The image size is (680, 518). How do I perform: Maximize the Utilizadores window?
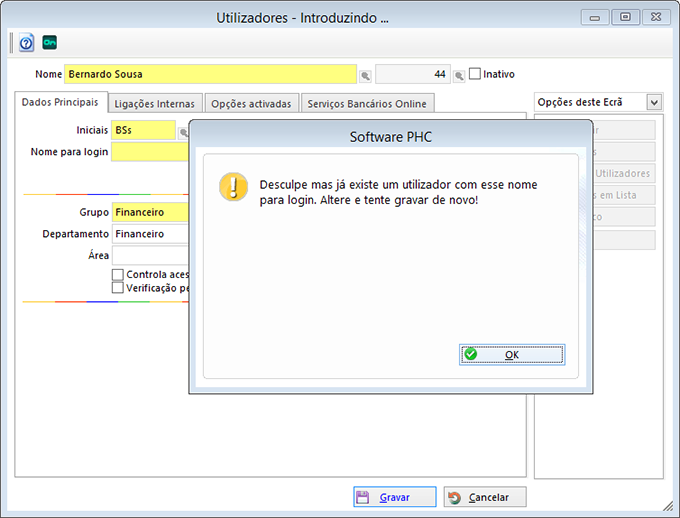tap(625, 17)
